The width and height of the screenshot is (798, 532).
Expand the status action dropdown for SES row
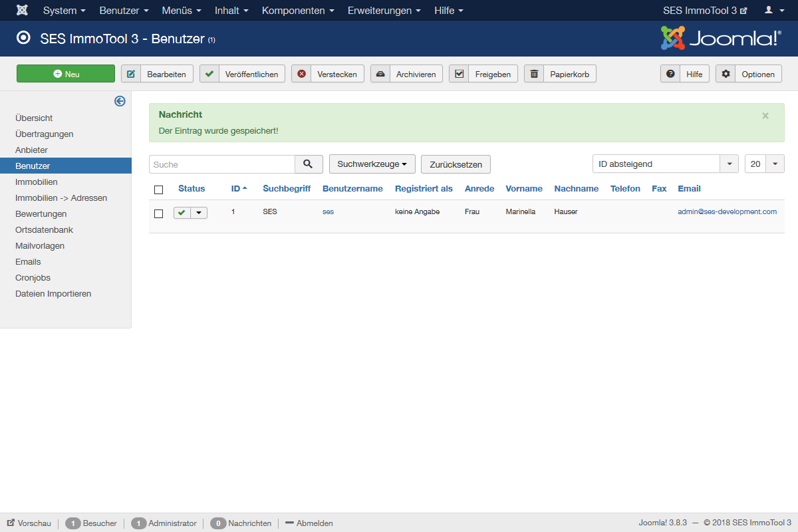[199, 213]
